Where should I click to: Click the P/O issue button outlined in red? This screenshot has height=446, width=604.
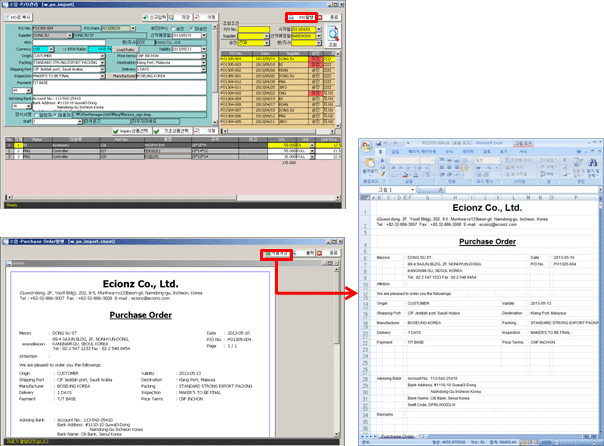point(301,17)
